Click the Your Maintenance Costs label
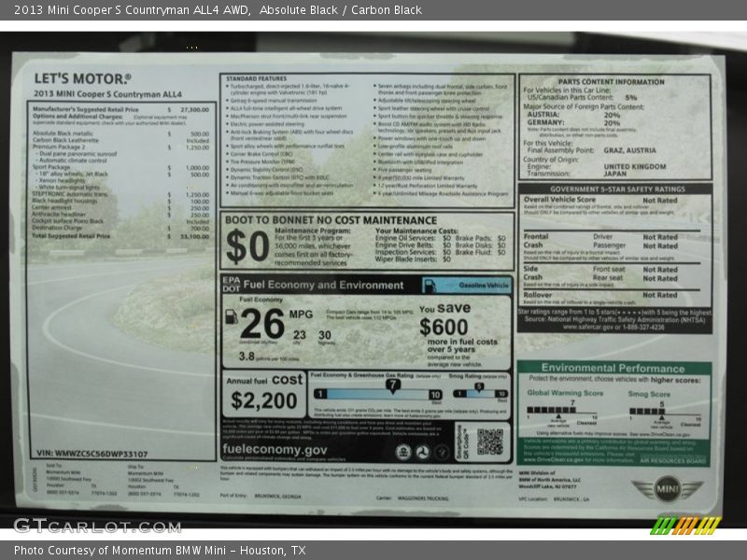The width and height of the screenshot is (747, 560). [x=416, y=231]
